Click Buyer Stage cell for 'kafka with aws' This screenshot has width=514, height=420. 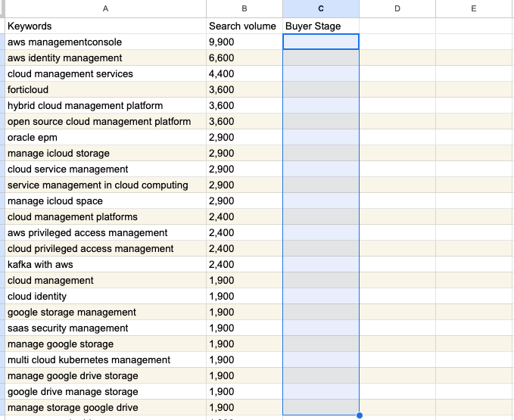coord(321,264)
